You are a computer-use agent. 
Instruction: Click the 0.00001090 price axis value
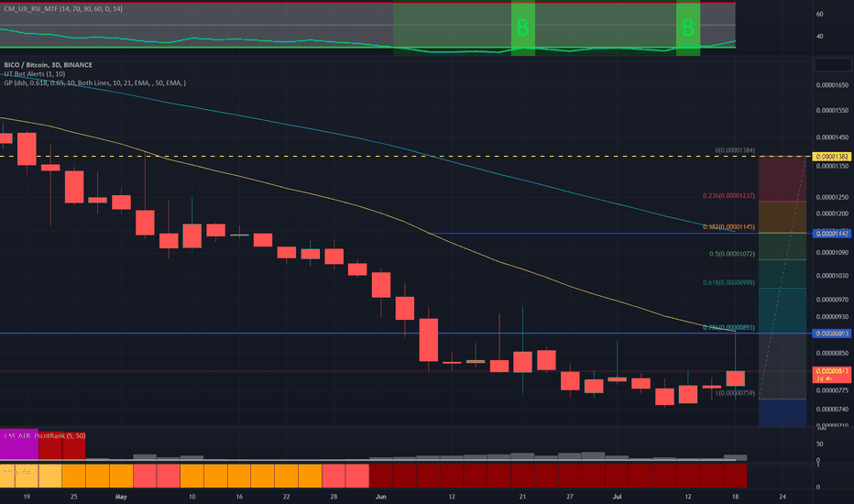pos(832,253)
